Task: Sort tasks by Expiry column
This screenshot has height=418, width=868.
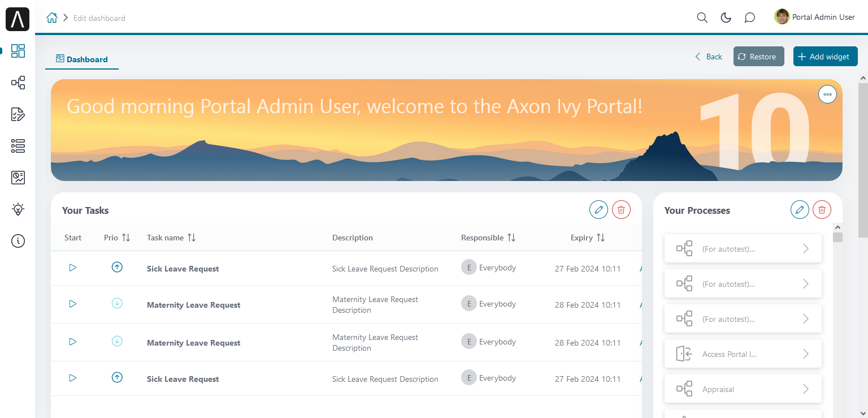Action: (x=601, y=238)
